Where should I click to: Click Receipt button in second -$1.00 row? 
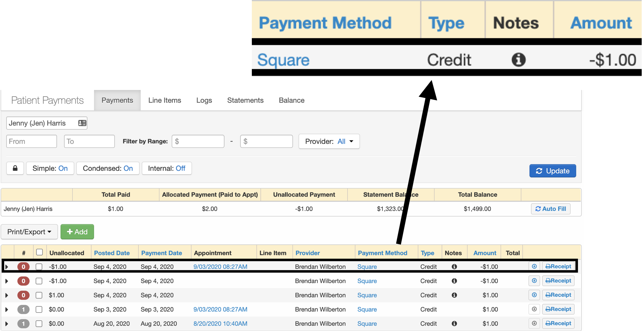[558, 280]
